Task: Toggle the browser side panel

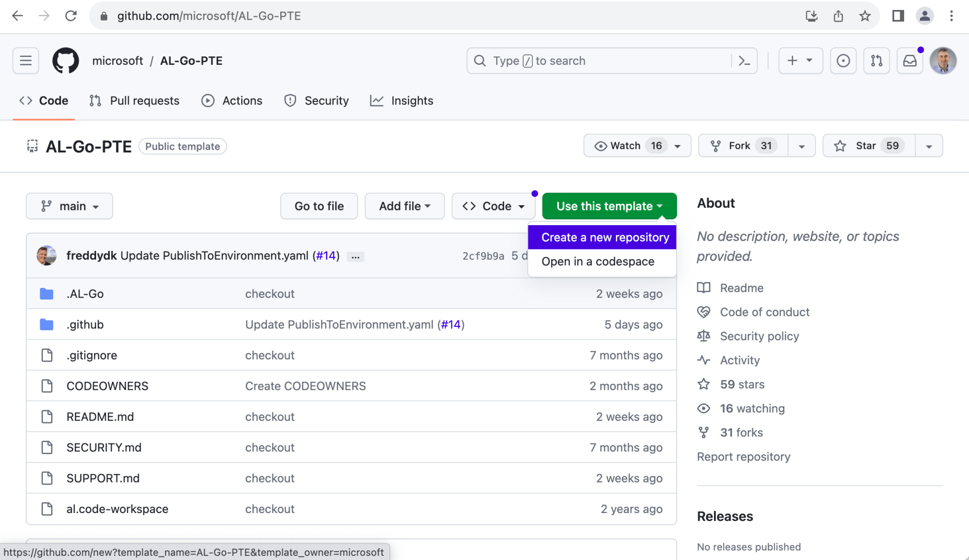Action: (898, 16)
